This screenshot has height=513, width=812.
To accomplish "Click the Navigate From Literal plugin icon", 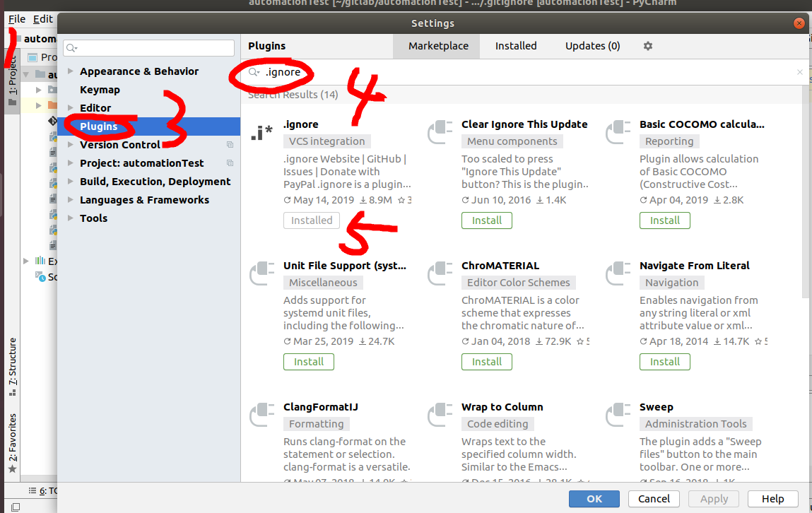I will click(x=618, y=273).
